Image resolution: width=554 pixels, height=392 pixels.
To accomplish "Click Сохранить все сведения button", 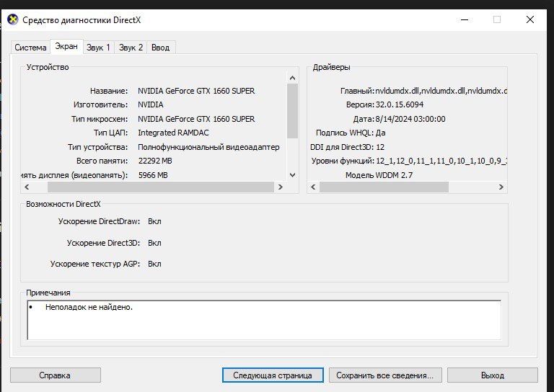I will pos(385,375).
